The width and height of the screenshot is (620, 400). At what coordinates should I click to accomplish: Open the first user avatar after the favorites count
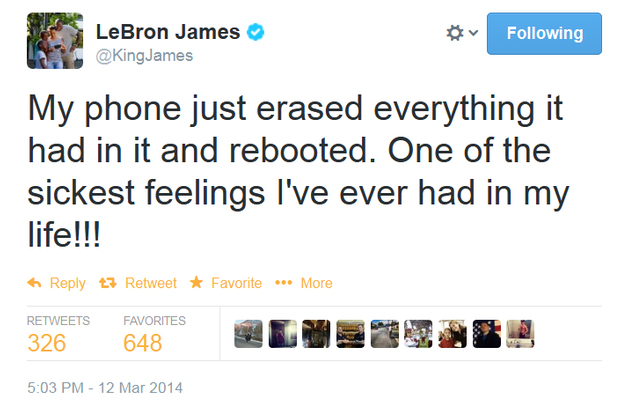pos(246,333)
